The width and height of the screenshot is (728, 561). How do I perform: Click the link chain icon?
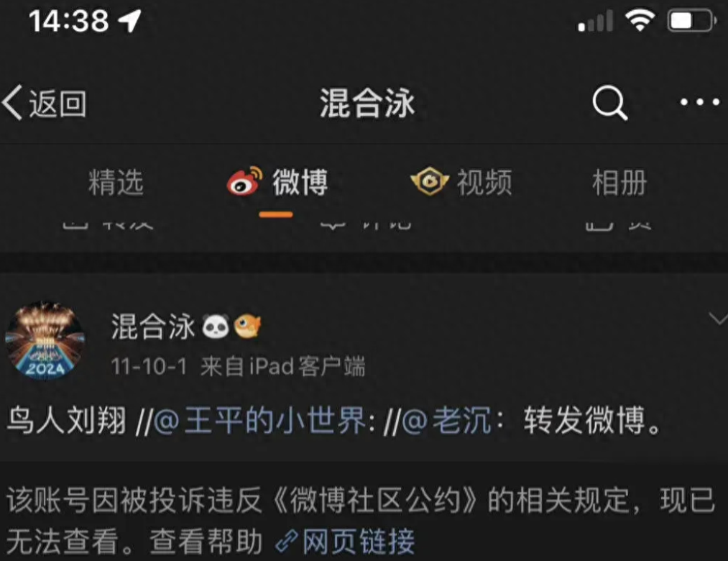(287, 542)
